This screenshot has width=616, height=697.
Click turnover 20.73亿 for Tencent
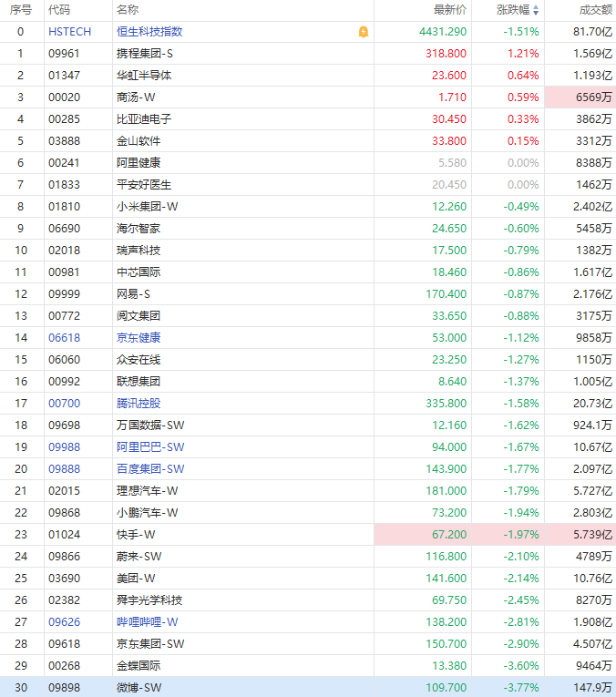tap(592, 404)
